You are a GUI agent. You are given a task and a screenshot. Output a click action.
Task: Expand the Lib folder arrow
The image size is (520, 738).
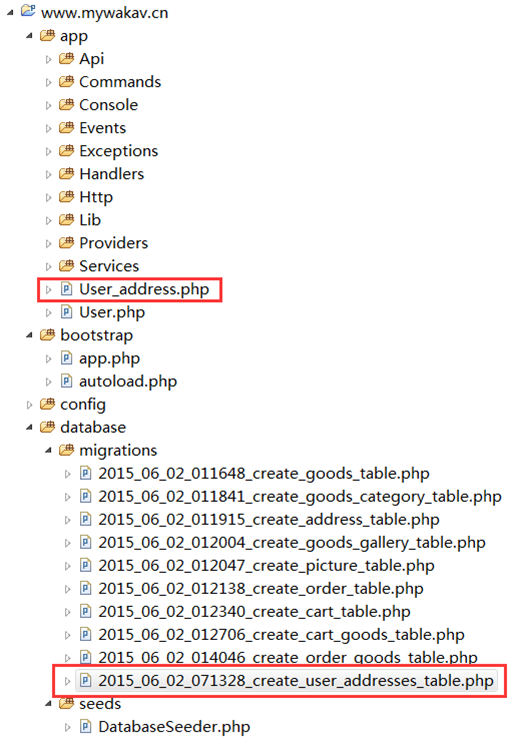coord(48,221)
